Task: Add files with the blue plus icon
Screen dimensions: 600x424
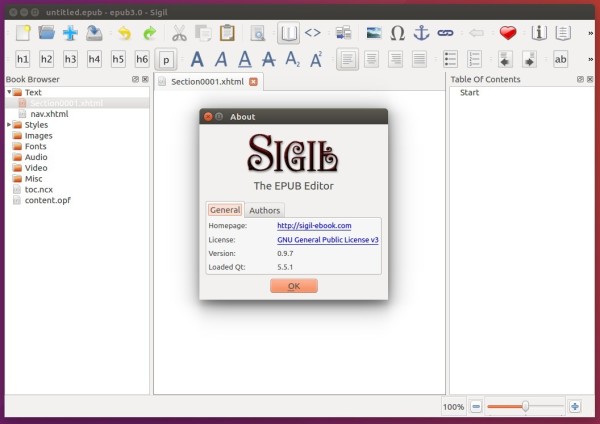Action: point(70,33)
